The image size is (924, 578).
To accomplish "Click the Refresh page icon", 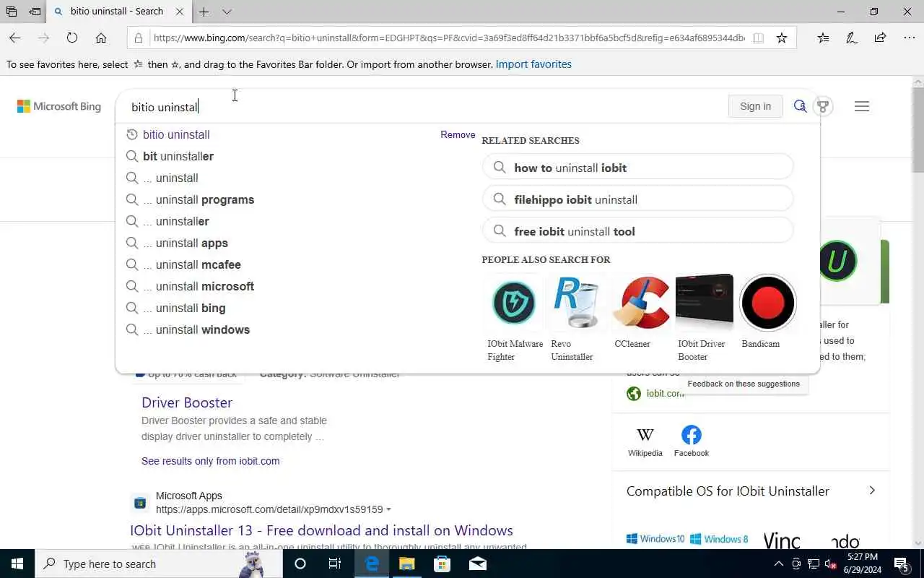I will coord(72,38).
